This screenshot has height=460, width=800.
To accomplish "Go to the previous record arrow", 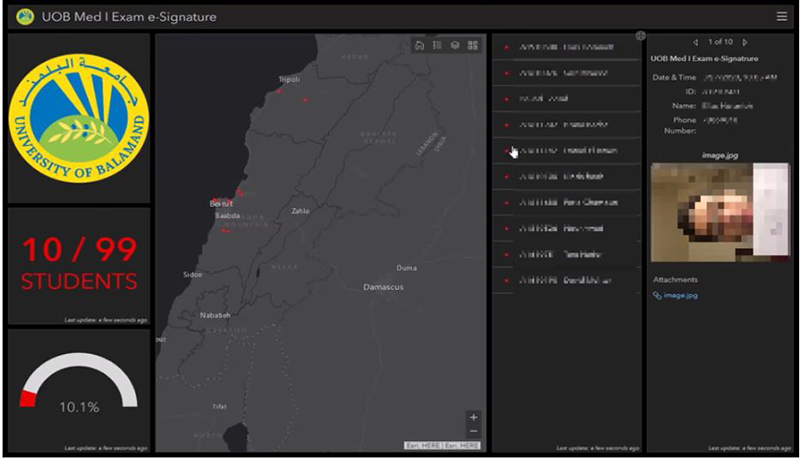I will pyautogui.click(x=695, y=42).
